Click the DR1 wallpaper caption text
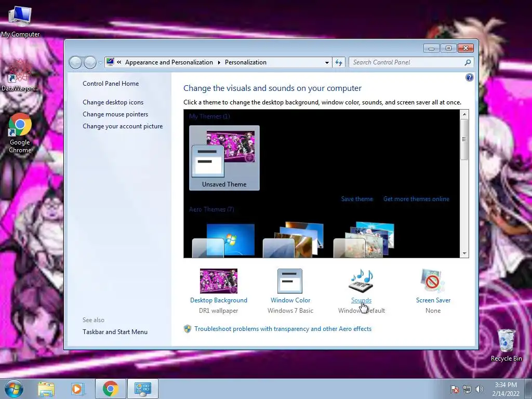 click(x=219, y=311)
